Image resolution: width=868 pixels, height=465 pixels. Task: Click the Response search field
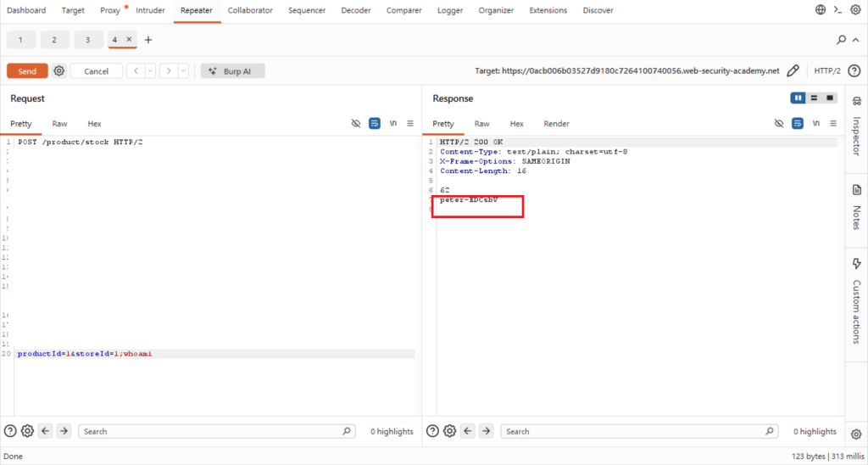pyautogui.click(x=639, y=431)
